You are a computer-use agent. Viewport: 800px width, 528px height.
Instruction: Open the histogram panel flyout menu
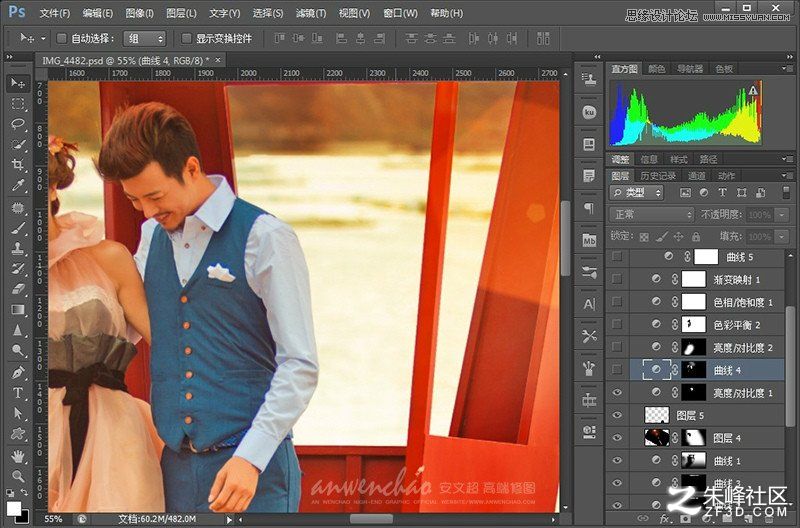click(786, 68)
